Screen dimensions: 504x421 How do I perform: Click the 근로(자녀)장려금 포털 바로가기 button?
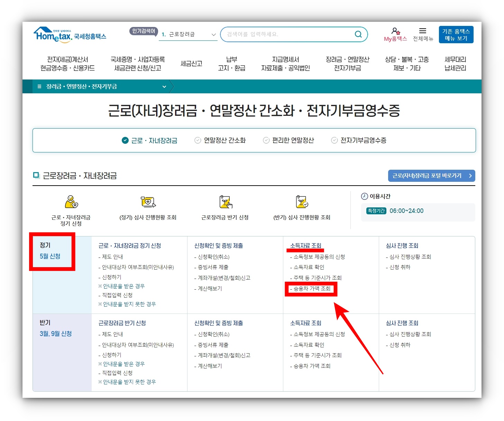[x=431, y=176]
